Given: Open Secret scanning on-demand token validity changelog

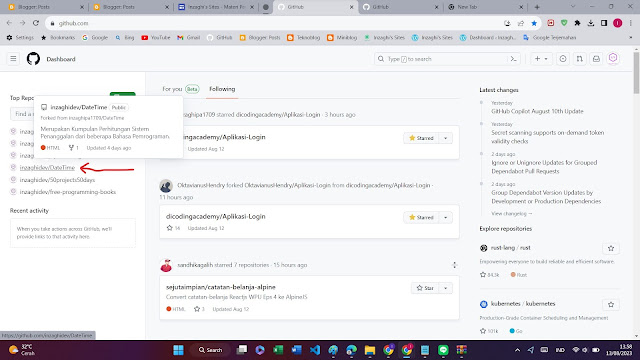Looking at the screenshot, I should [x=547, y=137].
